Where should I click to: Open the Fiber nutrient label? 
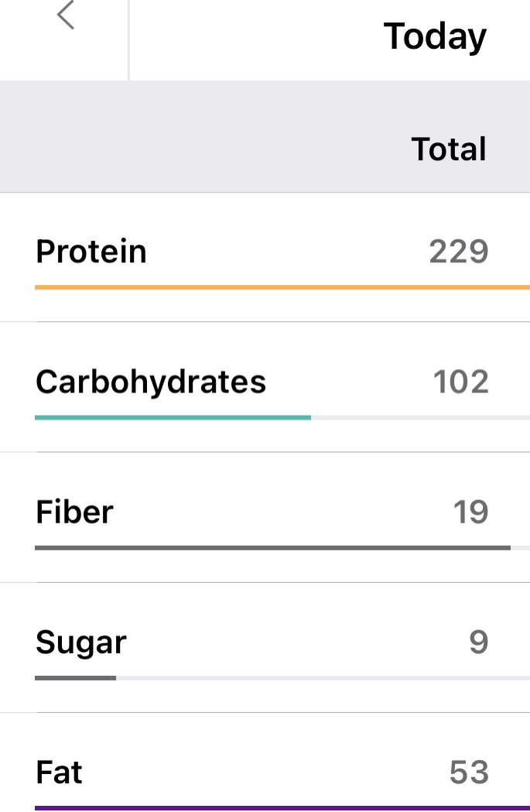tap(74, 512)
